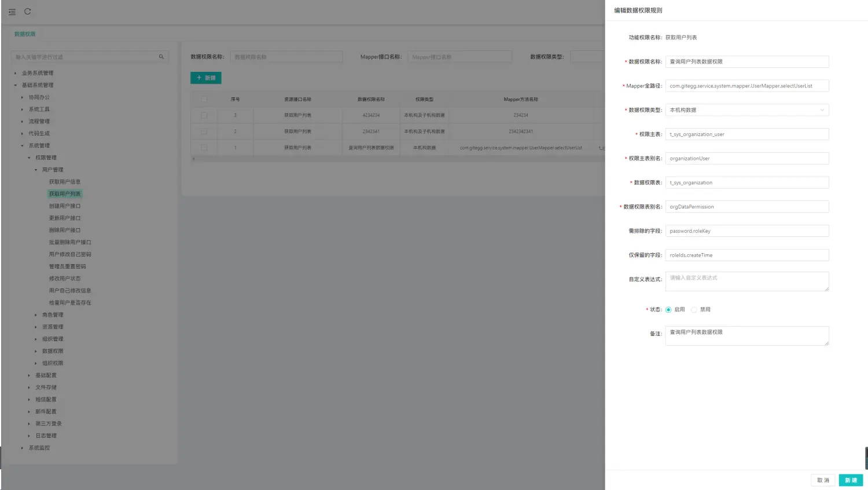
Task: Expand the 协同办公 tree node
Action: pyautogui.click(x=22, y=97)
